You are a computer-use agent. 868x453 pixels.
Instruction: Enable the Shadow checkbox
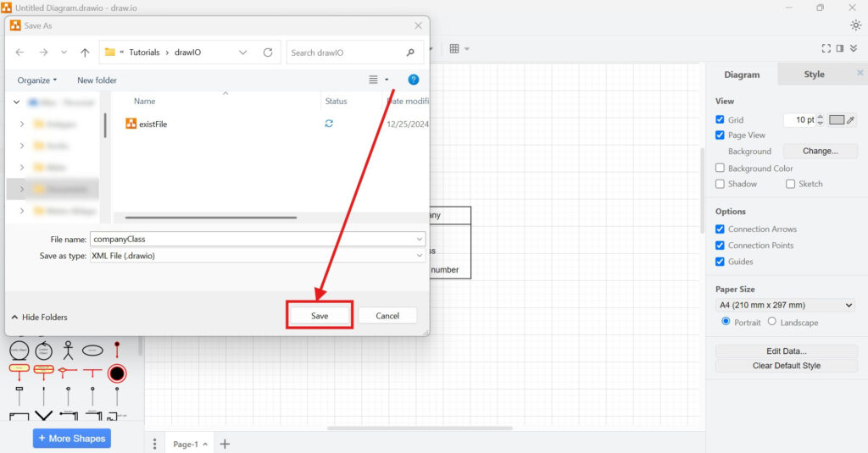pyautogui.click(x=720, y=184)
